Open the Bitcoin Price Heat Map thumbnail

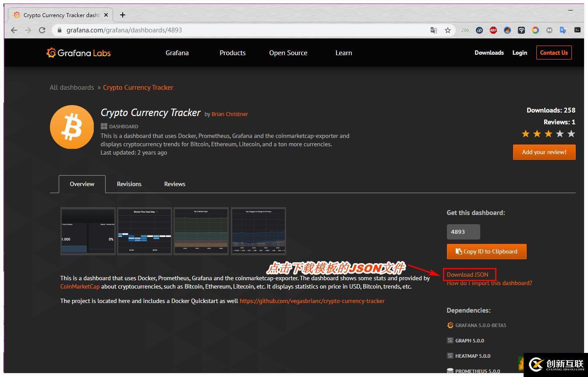tap(145, 231)
